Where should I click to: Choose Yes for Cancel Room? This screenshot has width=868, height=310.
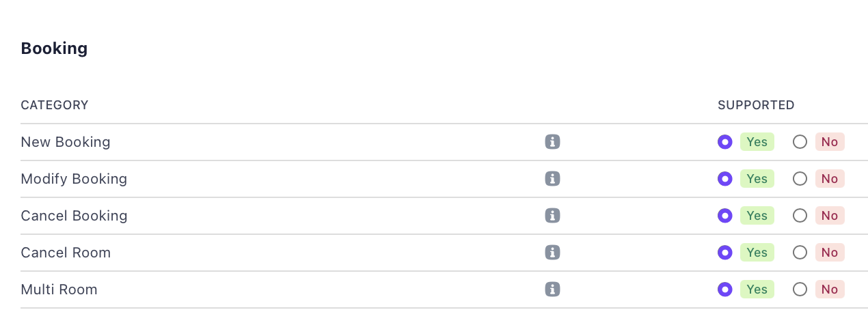click(724, 253)
